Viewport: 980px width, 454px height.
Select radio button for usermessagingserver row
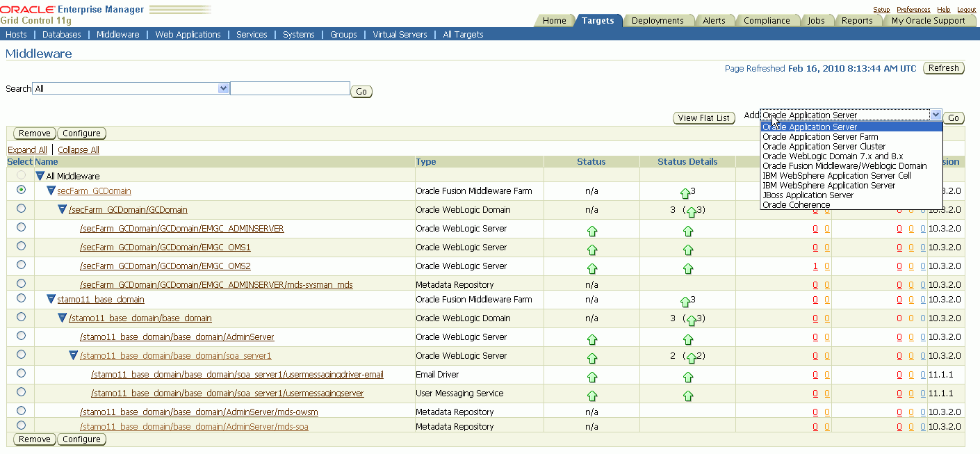21,392
